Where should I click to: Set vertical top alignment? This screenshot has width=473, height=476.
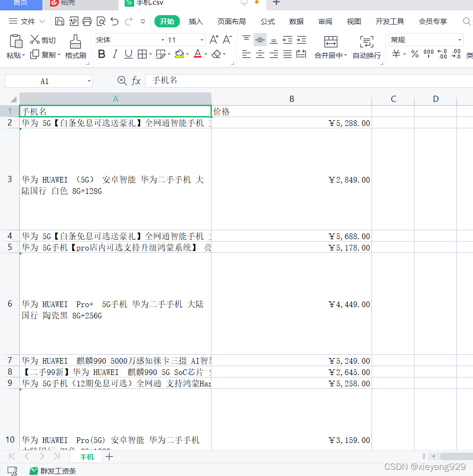pyautogui.click(x=246, y=40)
